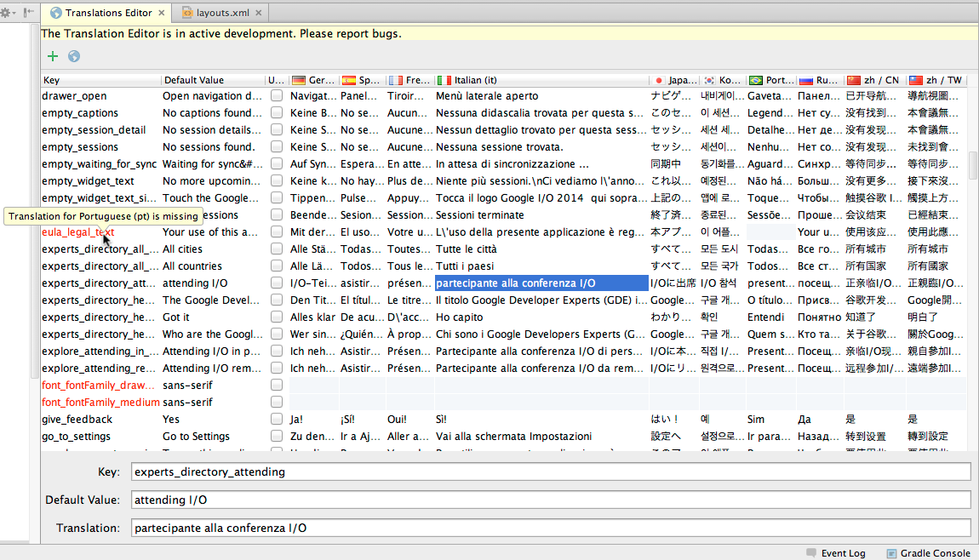Screen dimensions: 979x560
Task: Switch to the Translations Editor tab
Action: [107, 13]
